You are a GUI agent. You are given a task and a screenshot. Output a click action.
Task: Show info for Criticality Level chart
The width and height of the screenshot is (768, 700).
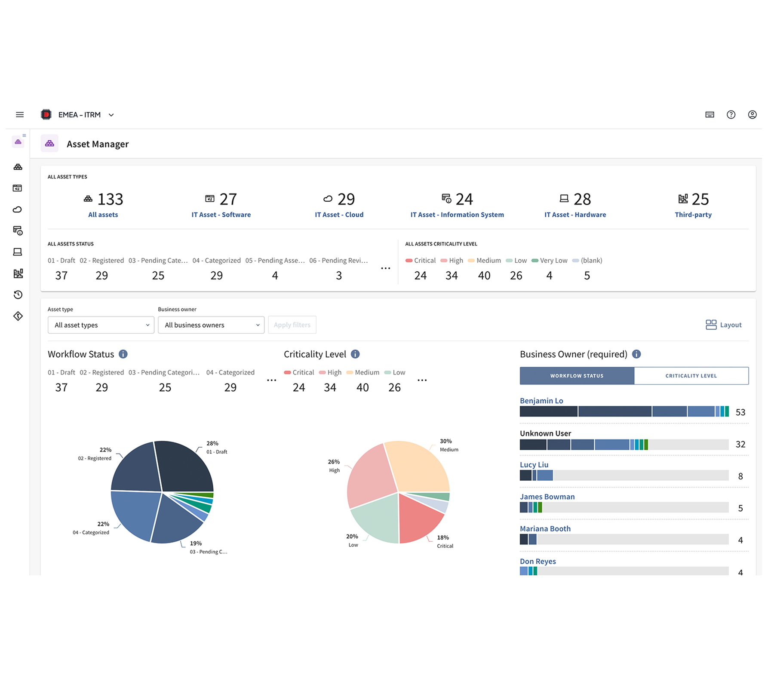355,354
